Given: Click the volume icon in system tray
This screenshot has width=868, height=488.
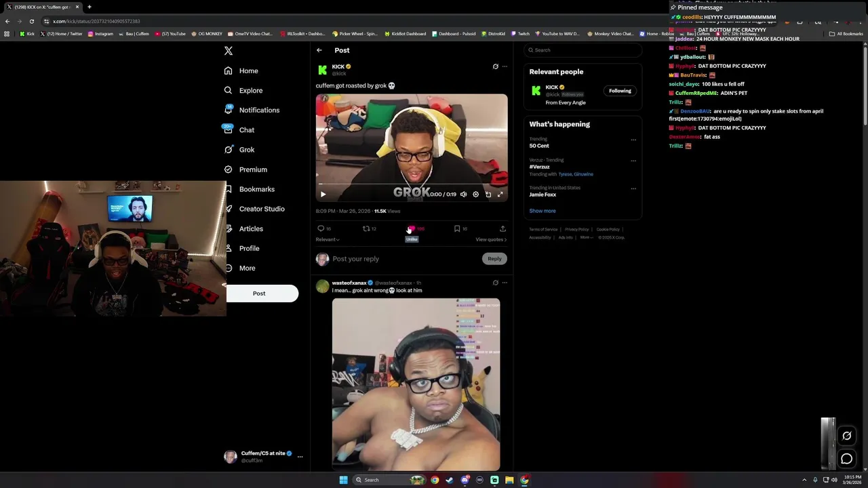Looking at the screenshot, I should tap(834, 480).
